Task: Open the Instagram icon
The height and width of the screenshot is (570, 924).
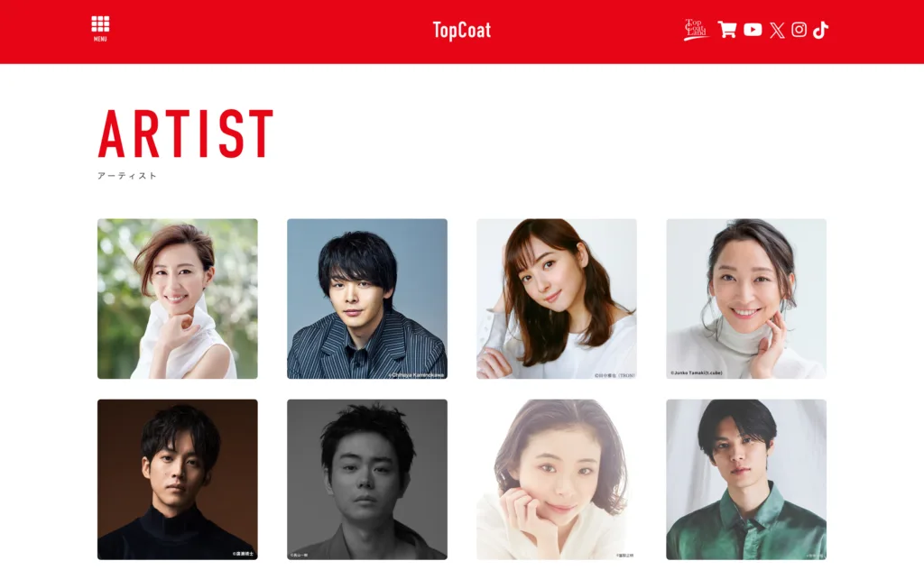Action: tap(799, 30)
